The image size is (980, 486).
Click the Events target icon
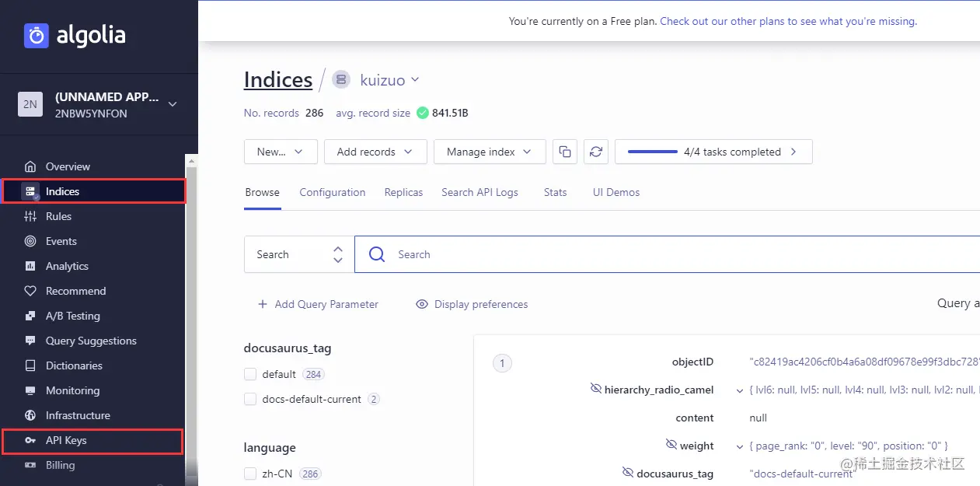coord(30,241)
